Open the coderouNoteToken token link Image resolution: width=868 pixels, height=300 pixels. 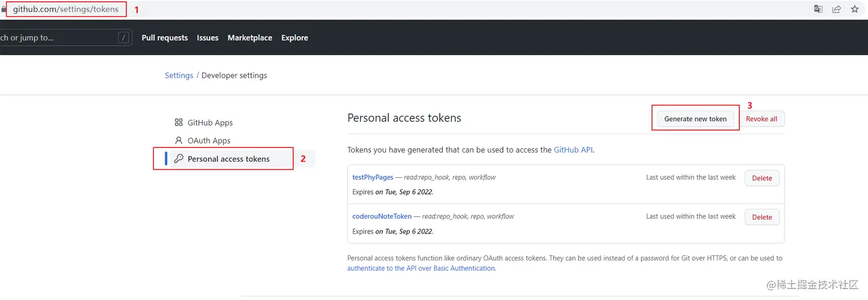(382, 216)
